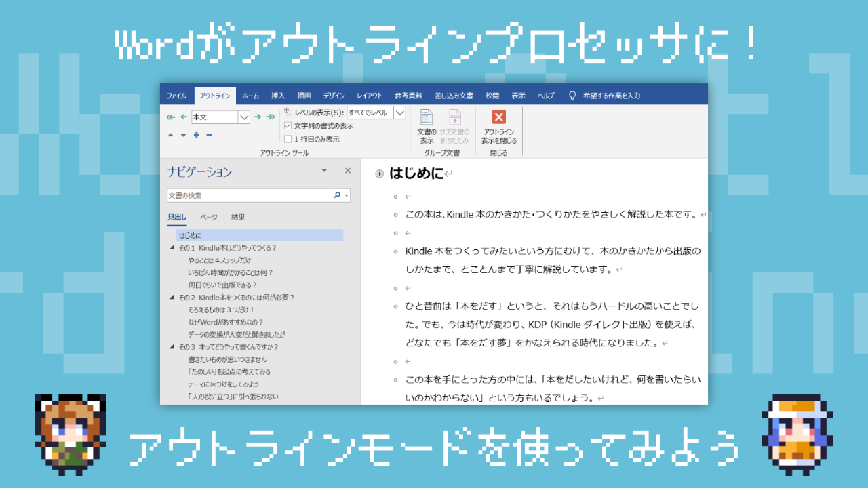This screenshot has width=868, height=488.
Task: Open navigation pane options dropdown arrow
Action: [324, 171]
